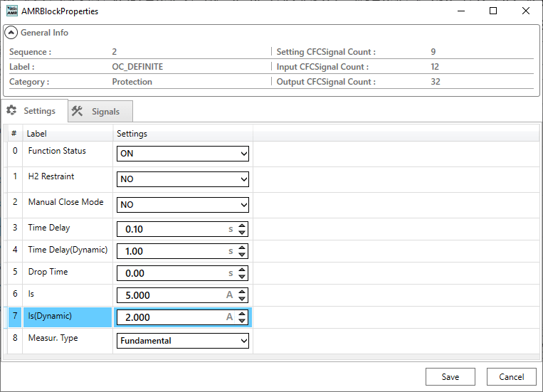This screenshot has height=392, width=543.
Task: Increase the Drop Time value
Action: (243, 270)
